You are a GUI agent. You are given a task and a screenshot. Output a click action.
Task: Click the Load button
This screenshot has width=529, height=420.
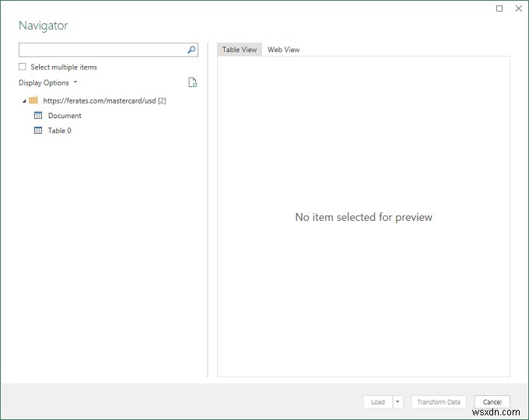tap(378, 402)
